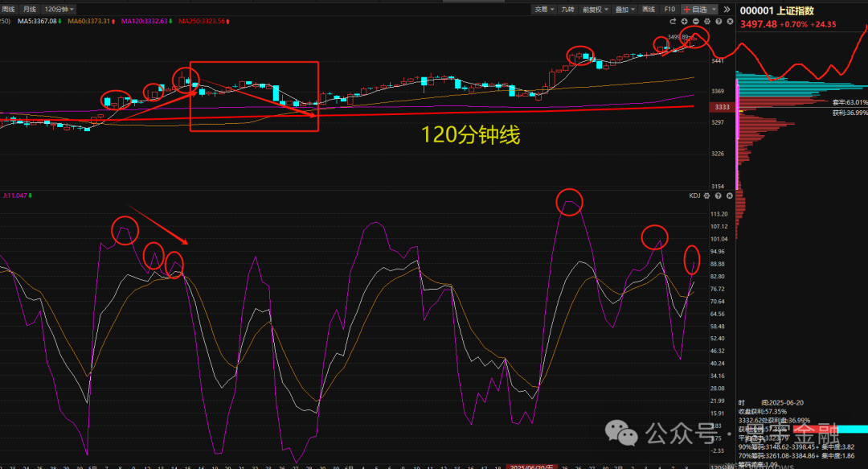The height and width of the screenshot is (469, 868).
Task: Open the 交易 trading dropdown
Action: tap(543, 10)
